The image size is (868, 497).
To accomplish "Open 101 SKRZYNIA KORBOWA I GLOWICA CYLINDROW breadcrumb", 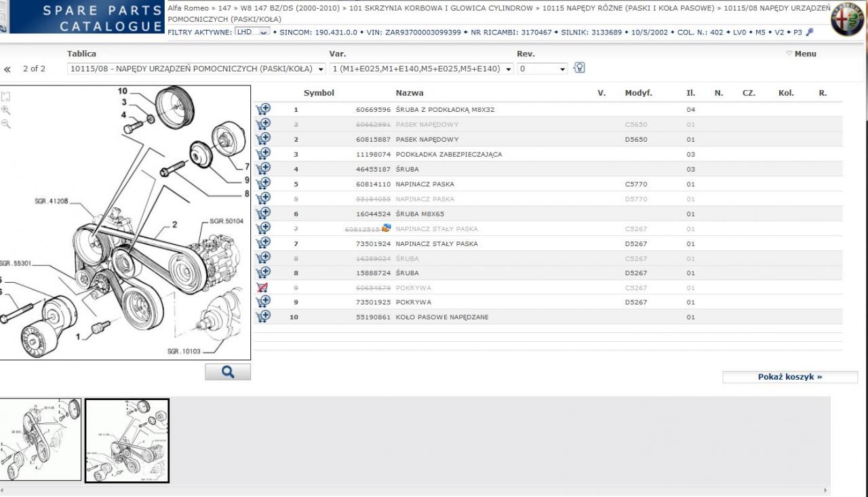I will [x=441, y=8].
